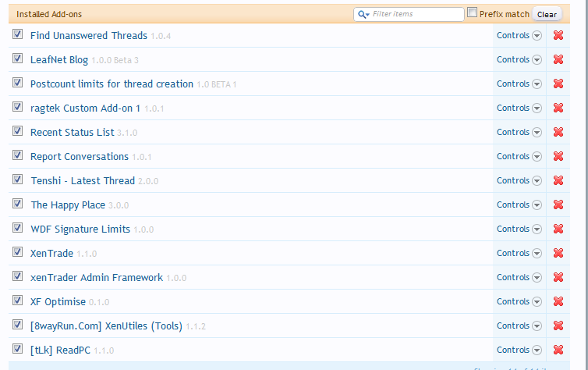
Task: Show Controls menu for The Happy Place
Action: pyautogui.click(x=519, y=205)
